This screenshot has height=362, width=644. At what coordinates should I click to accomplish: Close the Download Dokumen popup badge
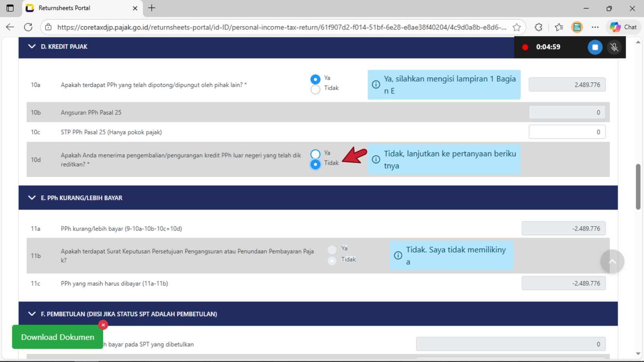(103, 325)
